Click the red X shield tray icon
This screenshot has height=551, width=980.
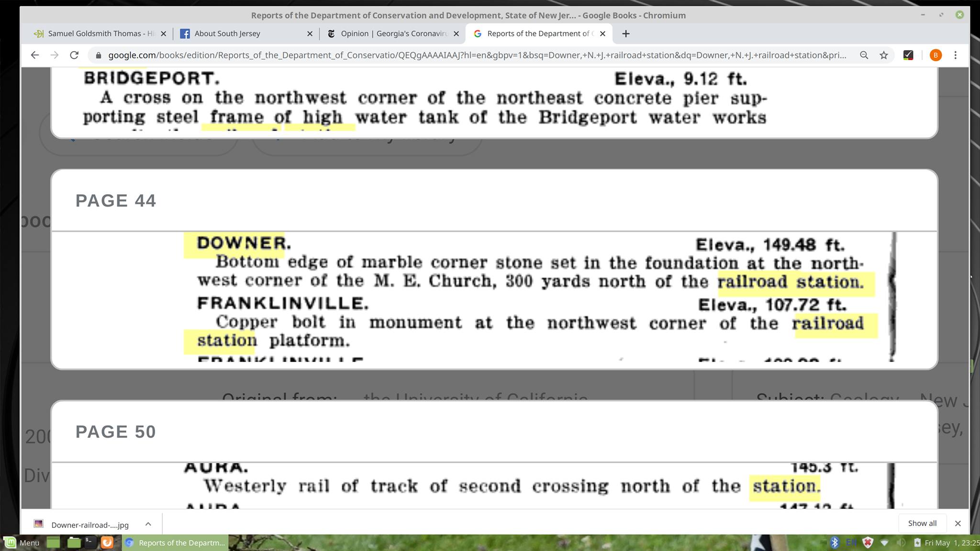click(868, 542)
